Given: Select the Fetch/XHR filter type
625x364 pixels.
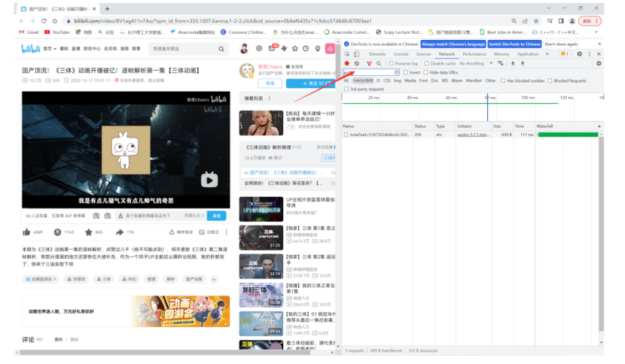Looking at the screenshot, I should click(x=363, y=80).
